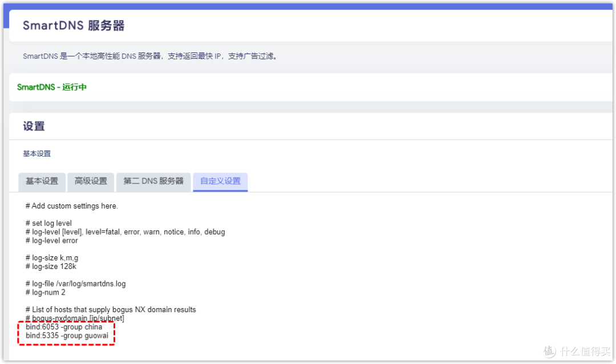
Task: Click the # log-num 2 comment line
Action: 43,292
